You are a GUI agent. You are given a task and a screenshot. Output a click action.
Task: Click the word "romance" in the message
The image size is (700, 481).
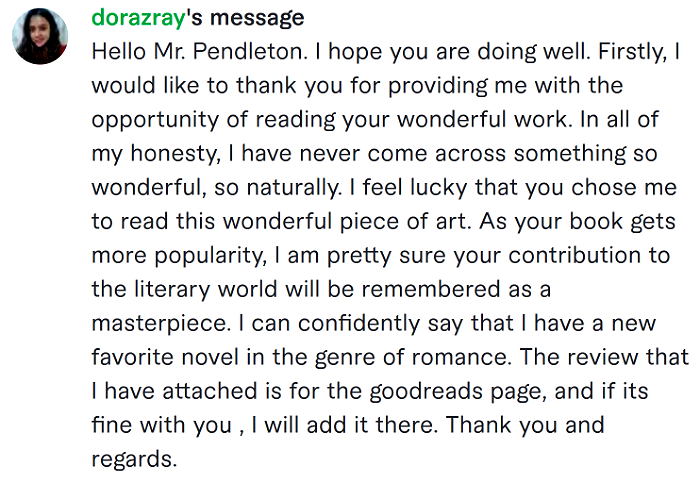[x=461, y=357]
